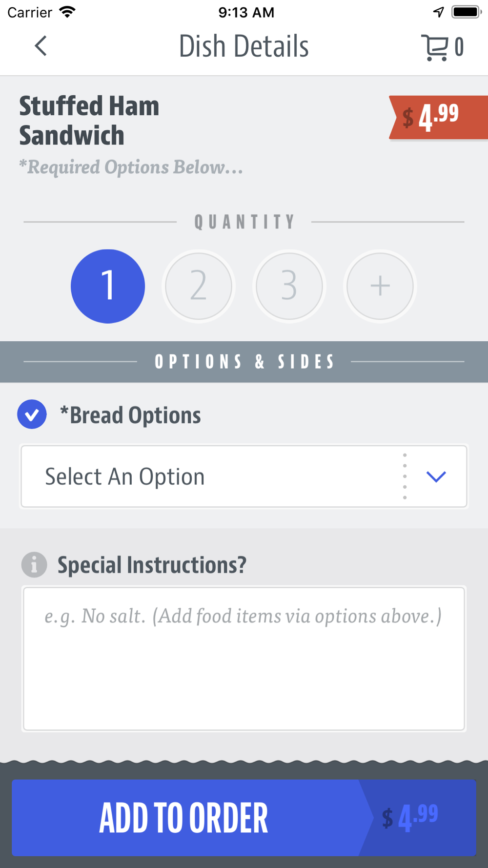Tap the Special Instructions info icon
Viewport: 488px width, 868px height.
tap(34, 565)
